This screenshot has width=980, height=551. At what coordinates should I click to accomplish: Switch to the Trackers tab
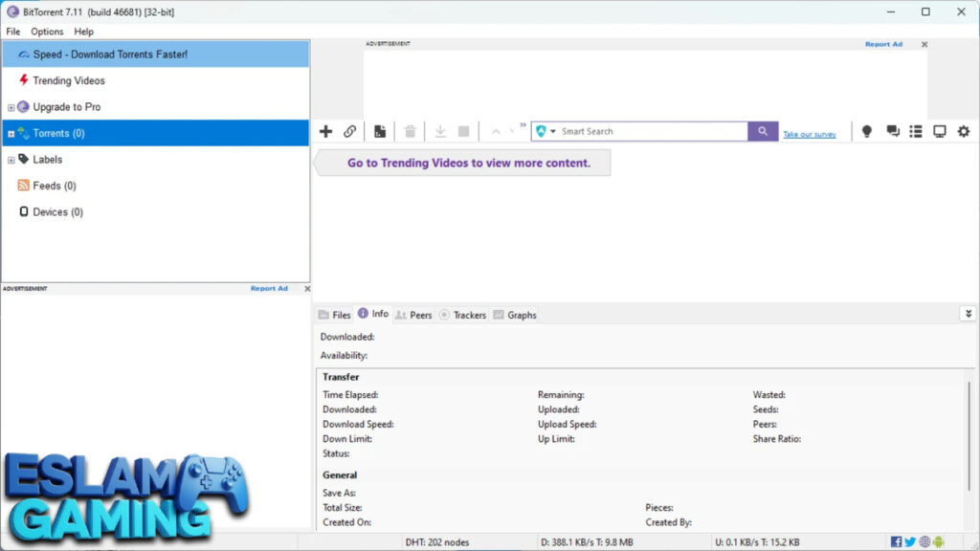point(463,315)
